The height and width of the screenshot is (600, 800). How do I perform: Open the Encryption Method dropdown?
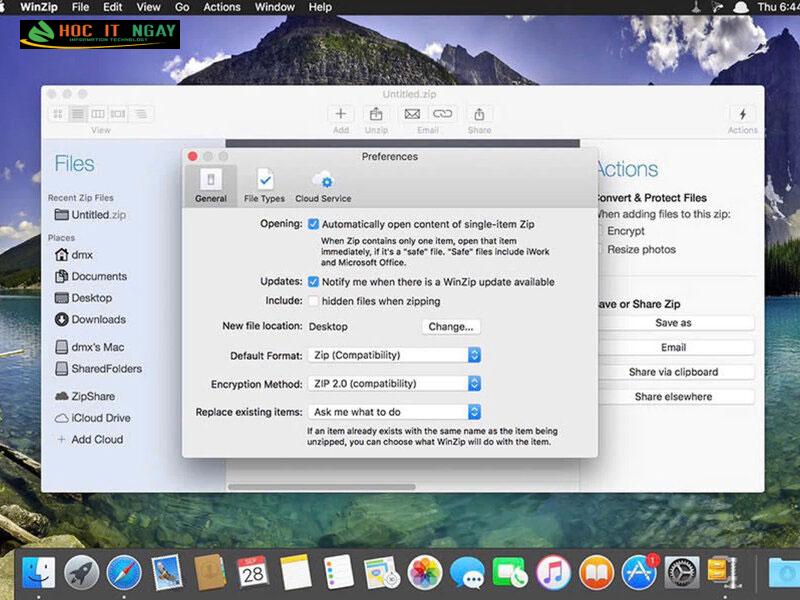(394, 384)
